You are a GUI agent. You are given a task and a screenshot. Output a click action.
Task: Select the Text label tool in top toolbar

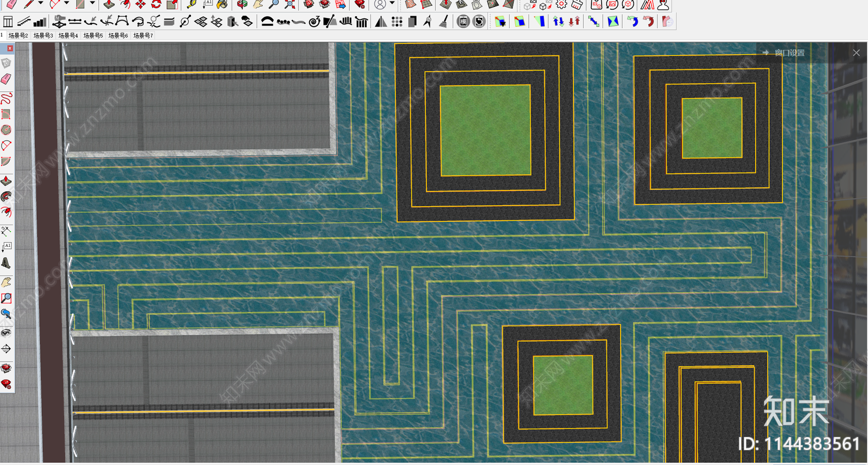(x=207, y=4)
